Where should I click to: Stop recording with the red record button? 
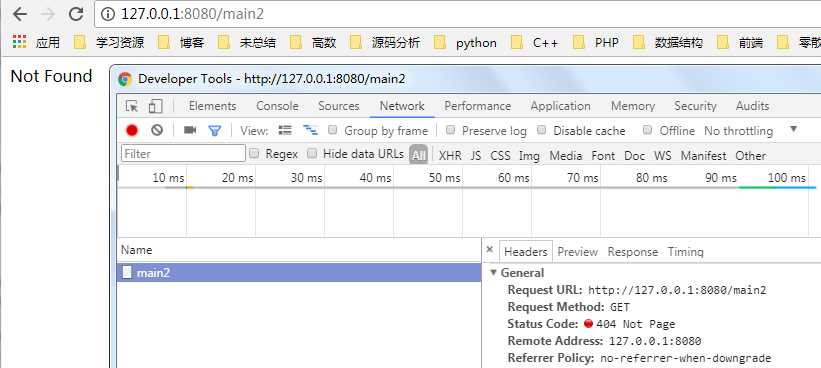[x=132, y=130]
